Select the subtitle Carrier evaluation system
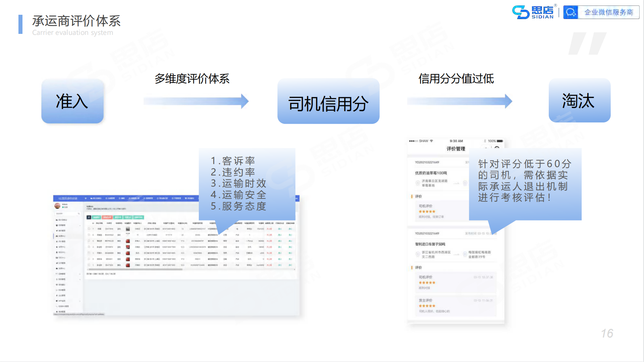Image resolution: width=644 pixels, height=362 pixels. point(72,33)
